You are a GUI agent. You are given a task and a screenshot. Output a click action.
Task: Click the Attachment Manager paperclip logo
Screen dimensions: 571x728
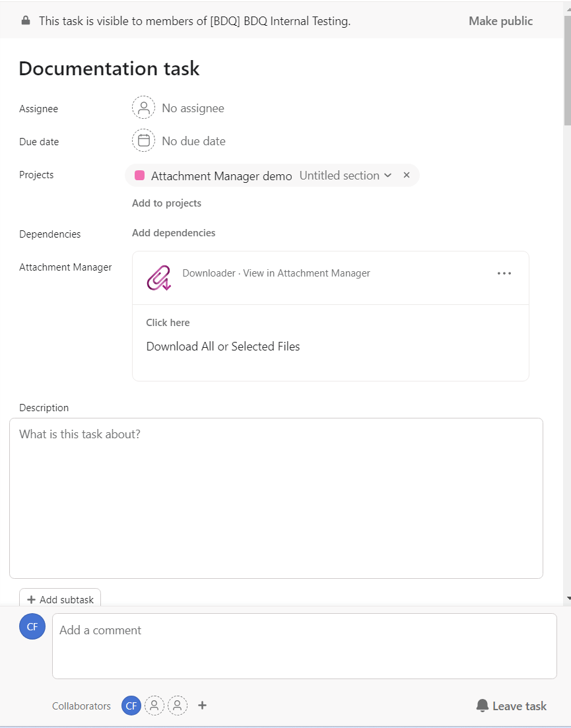[159, 278]
